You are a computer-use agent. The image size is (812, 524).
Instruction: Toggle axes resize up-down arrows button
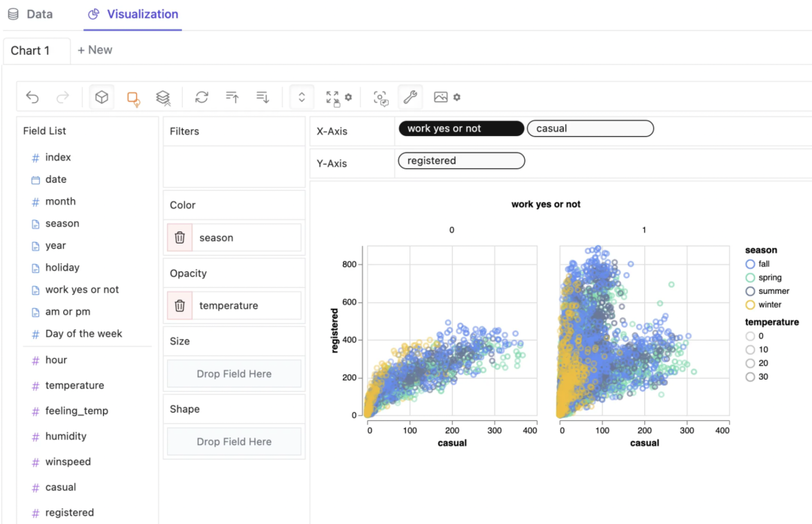click(301, 97)
